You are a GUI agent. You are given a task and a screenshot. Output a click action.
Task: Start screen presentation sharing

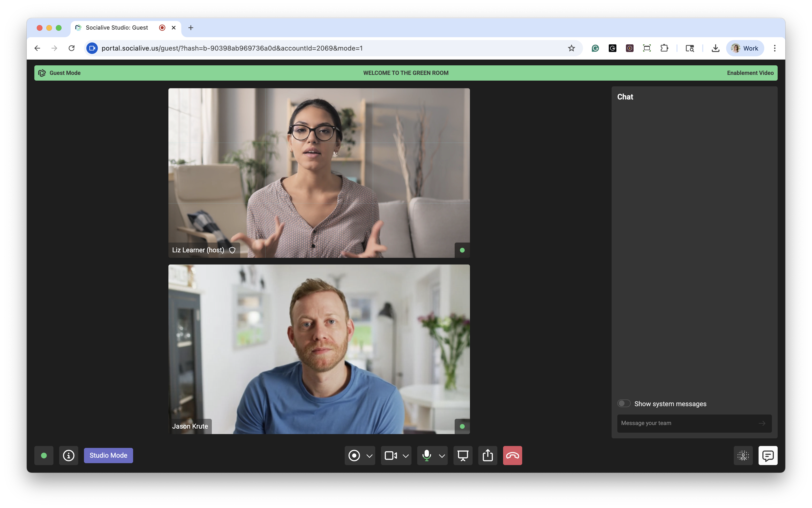pos(463,456)
